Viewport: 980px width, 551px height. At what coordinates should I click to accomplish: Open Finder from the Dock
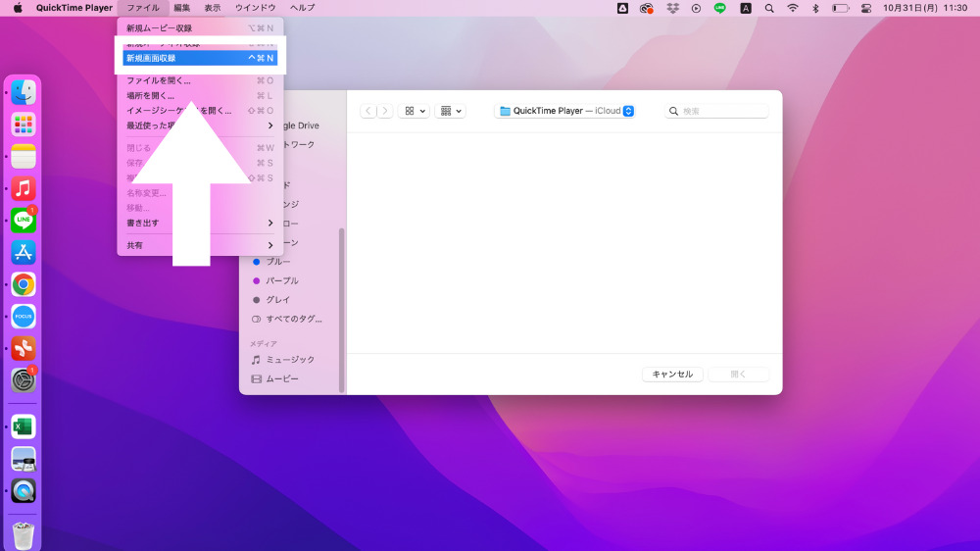click(24, 92)
